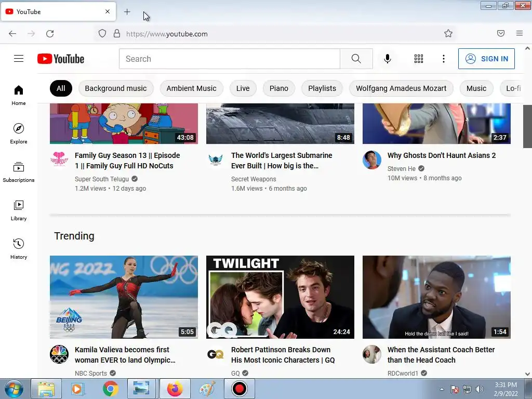Screen dimensions: 532x399
Task: Select the All filter chip
Action: (x=61, y=88)
